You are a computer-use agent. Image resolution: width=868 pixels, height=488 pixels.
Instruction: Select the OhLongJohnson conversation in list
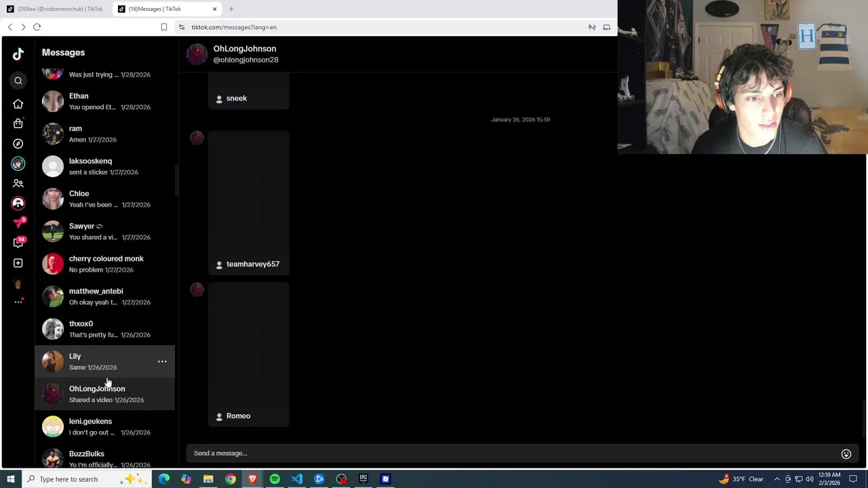(105, 394)
